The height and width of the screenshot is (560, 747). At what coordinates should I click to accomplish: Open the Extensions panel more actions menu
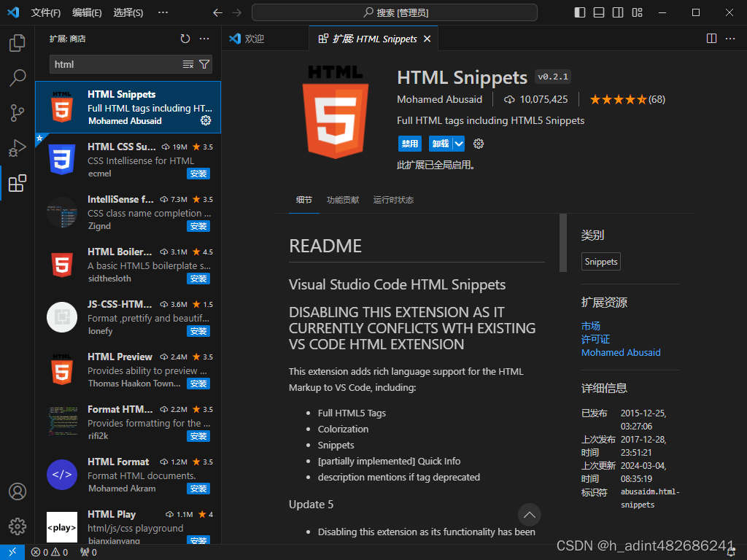click(x=204, y=39)
